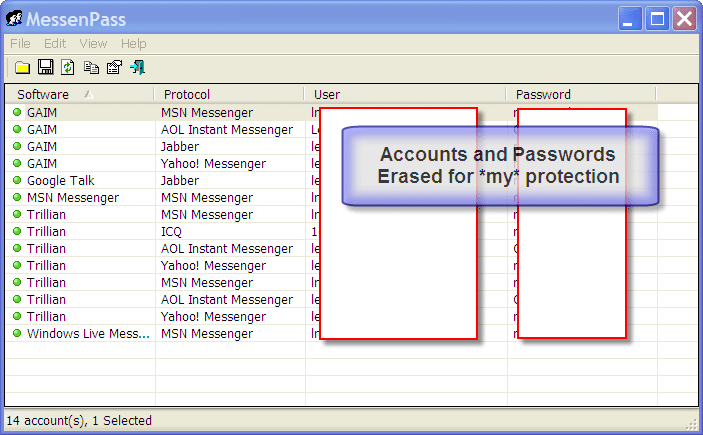Click the ICQ protocol cell
The height and width of the screenshot is (435, 703).
171,232
